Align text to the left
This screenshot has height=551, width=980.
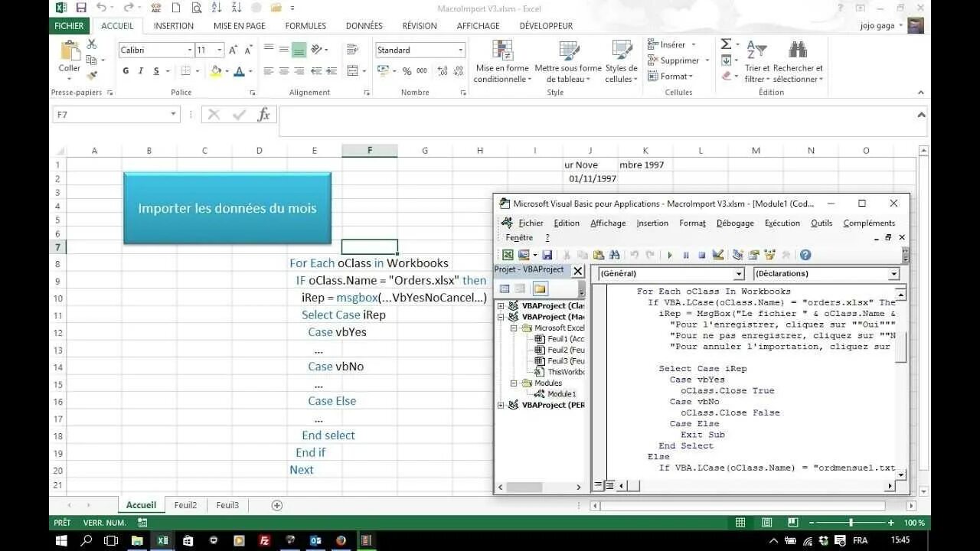tap(269, 71)
